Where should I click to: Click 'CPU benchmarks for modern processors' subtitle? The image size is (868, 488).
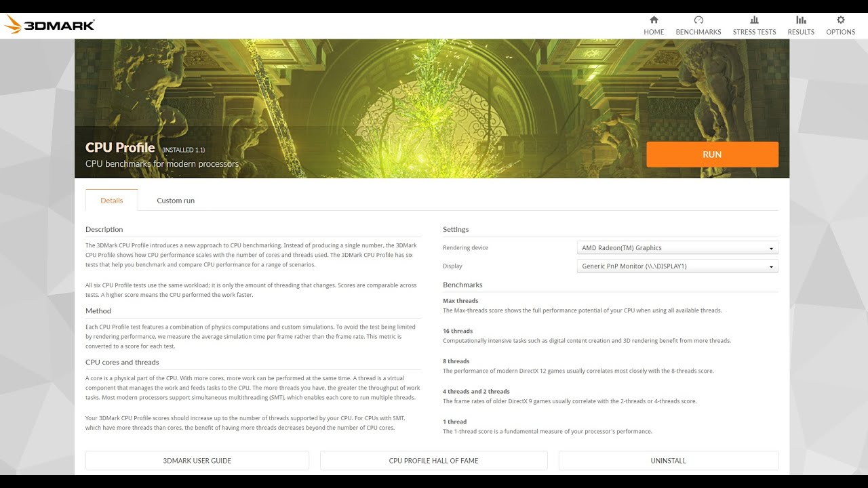(162, 164)
